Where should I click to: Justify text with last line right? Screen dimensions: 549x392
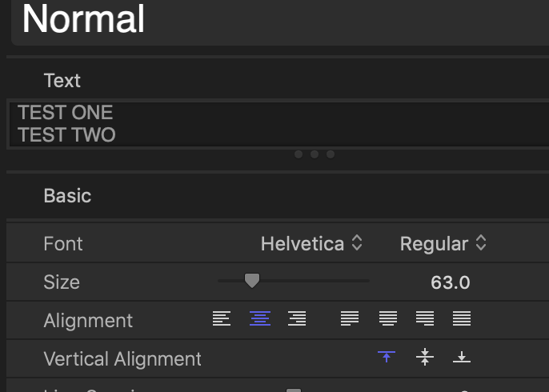coord(425,319)
